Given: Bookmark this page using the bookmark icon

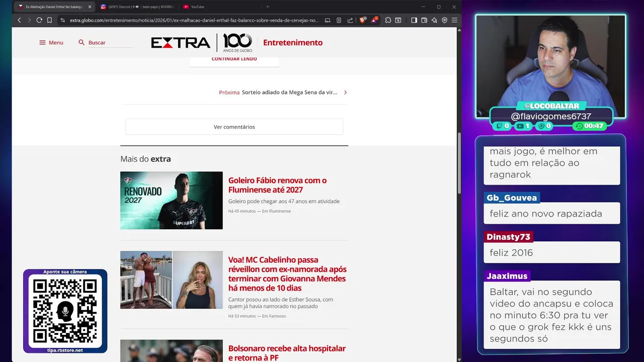Looking at the screenshot, I should (x=49, y=20).
